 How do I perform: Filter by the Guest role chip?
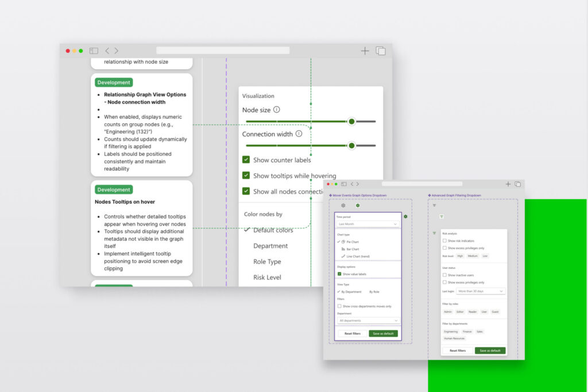495,312
